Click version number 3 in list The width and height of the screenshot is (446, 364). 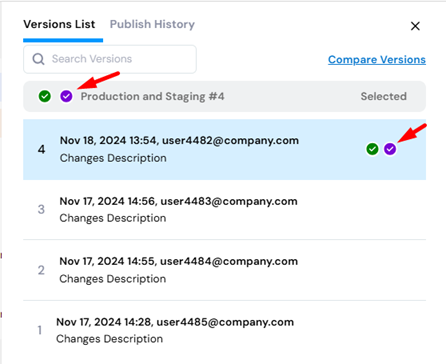click(41, 209)
